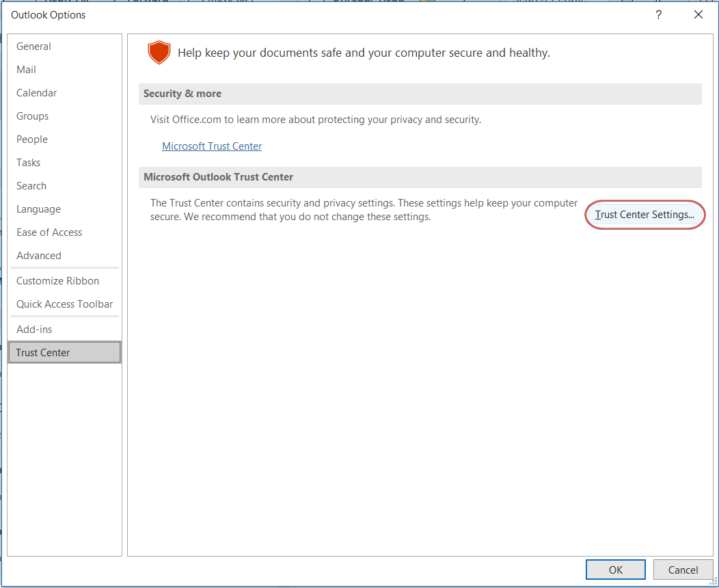Click the 'Help keep your documents safe' headline
Image resolution: width=719 pixels, height=588 pixels.
(x=364, y=53)
